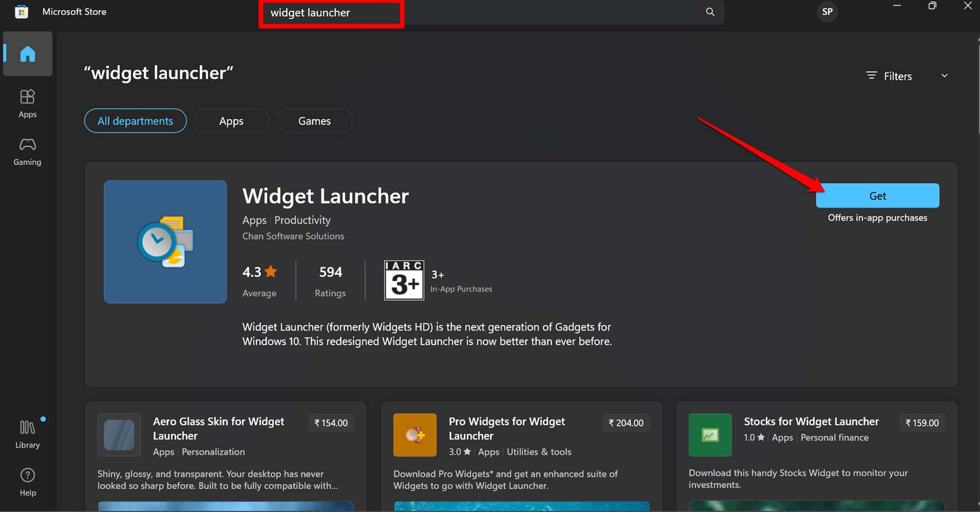Open Stocks for Widget Launcher title
The image size is (980, 512).
click(x=811, y=421)
